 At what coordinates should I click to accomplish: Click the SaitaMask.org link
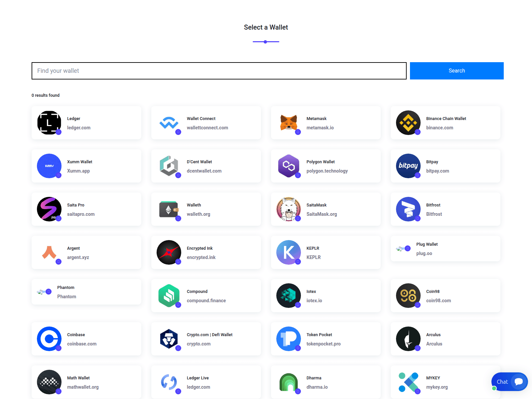322,214
